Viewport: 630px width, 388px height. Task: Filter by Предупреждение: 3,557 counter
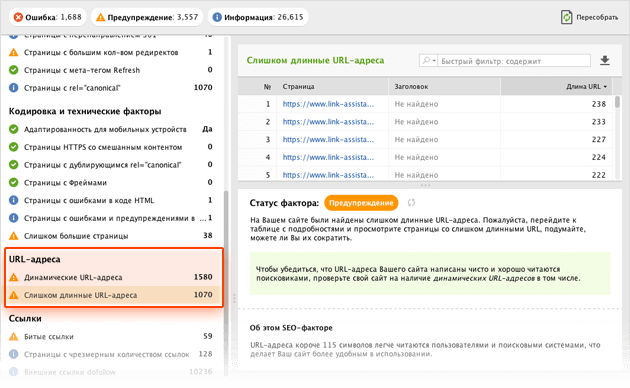[x=147, y=17]
